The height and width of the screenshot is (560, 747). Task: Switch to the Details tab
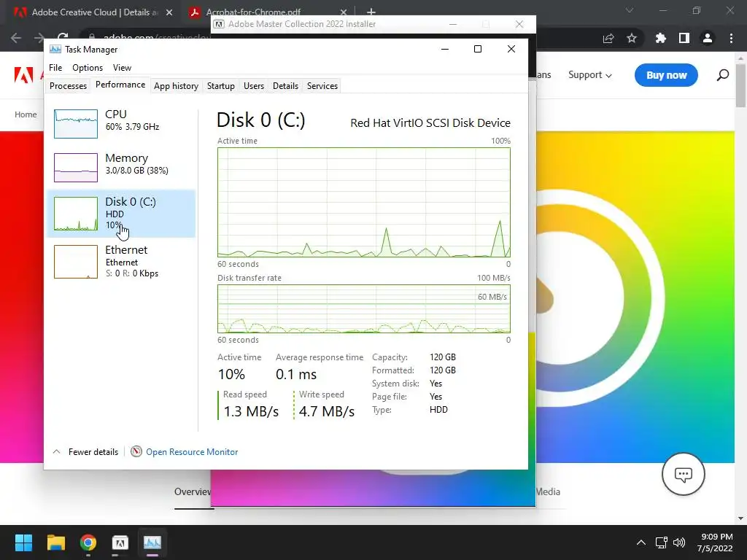(285, 86)
